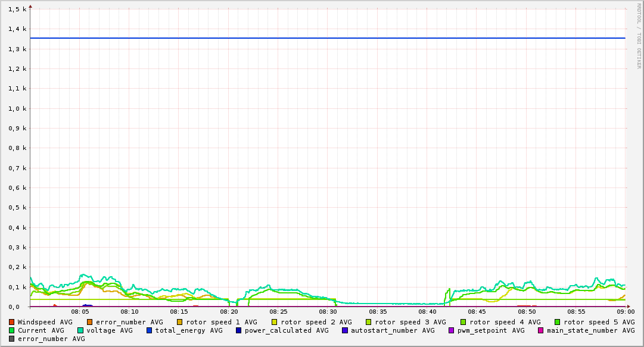Click the 0,0 y-axis label
The image size is (644, 347).
(x=14, y=307)
